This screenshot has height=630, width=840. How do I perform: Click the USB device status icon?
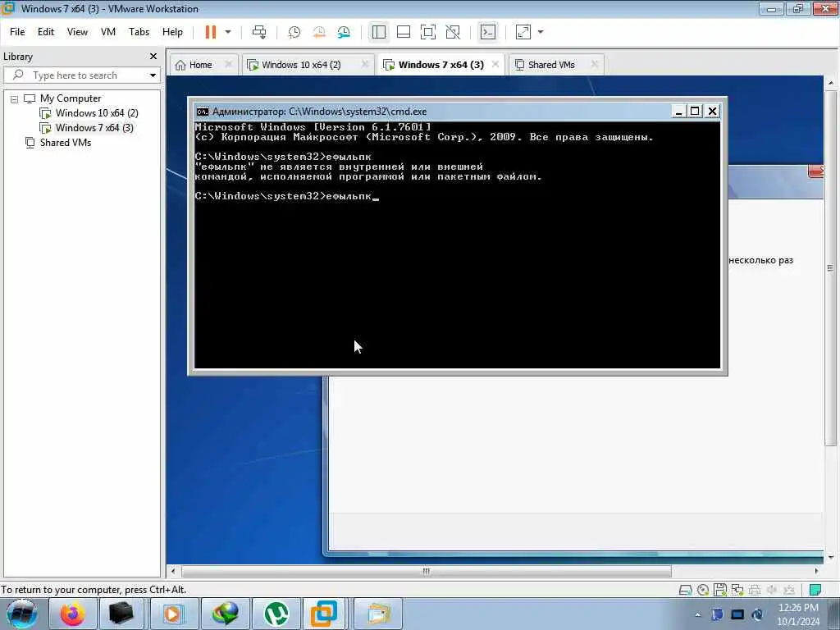[x=788, y=590]
